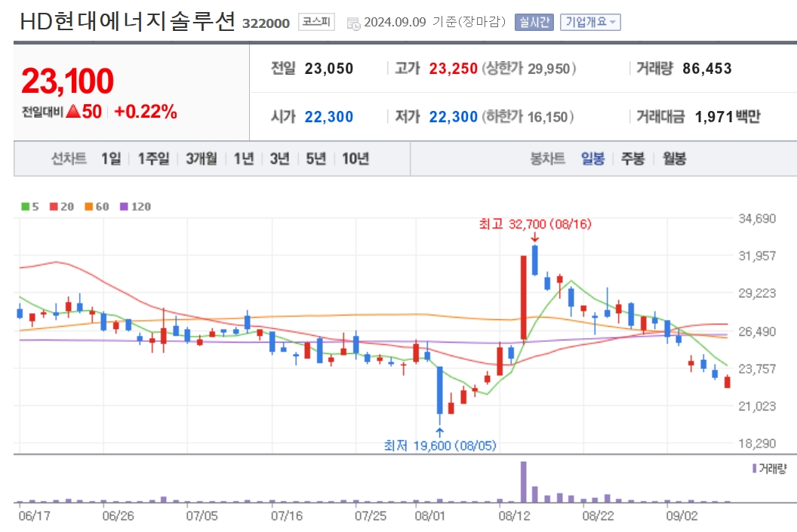Image resolution: width=797 pixels, height=532 pixels.
Task: Click the tallest volume bar near 08/12
Action: (x=524, y=481)
